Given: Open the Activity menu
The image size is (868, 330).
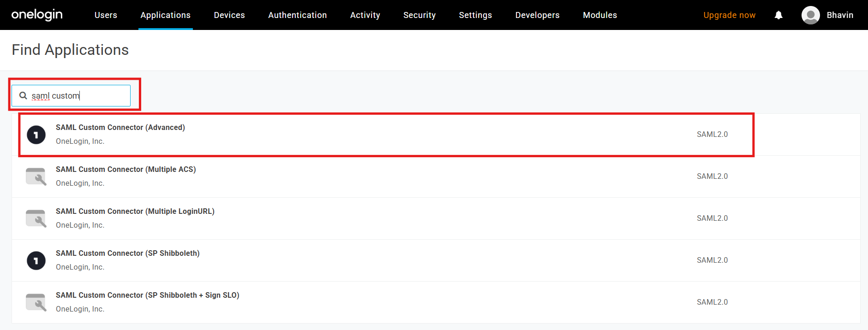Looking at the screenshot, I should click(x=365, y=15).
